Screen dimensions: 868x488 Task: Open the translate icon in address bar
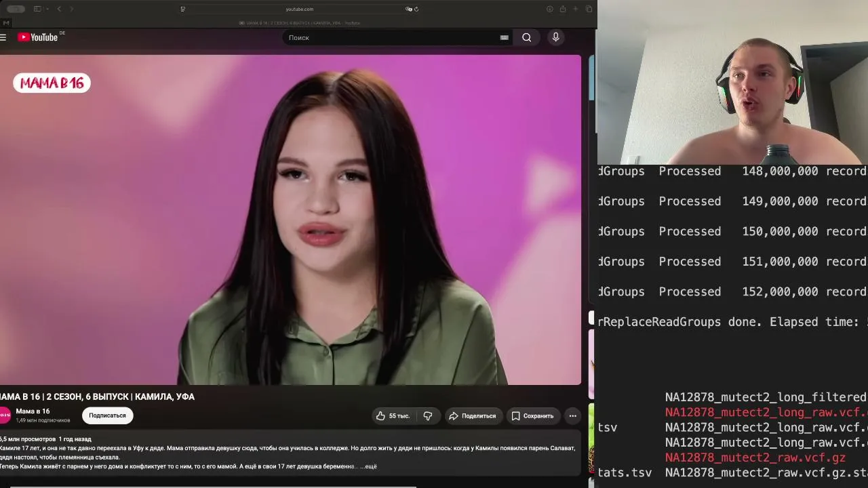coord(408,9)
